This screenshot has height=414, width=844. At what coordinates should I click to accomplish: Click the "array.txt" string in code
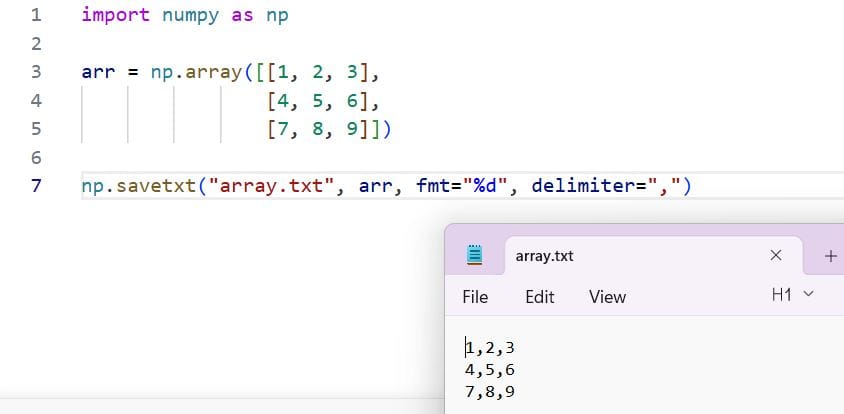coord(271,186)
